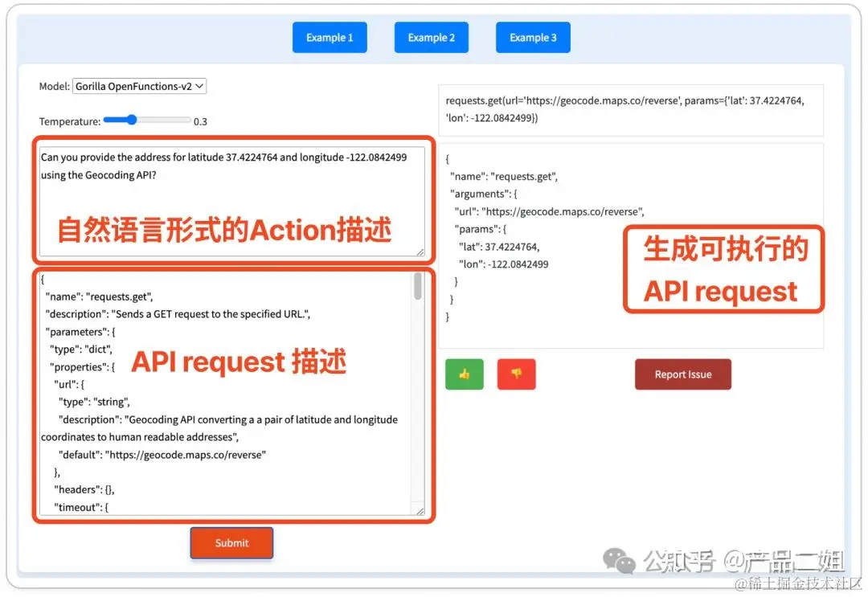Click inside the function JSON definition text area
Screen dimensions: 868x597
point(232,394)
